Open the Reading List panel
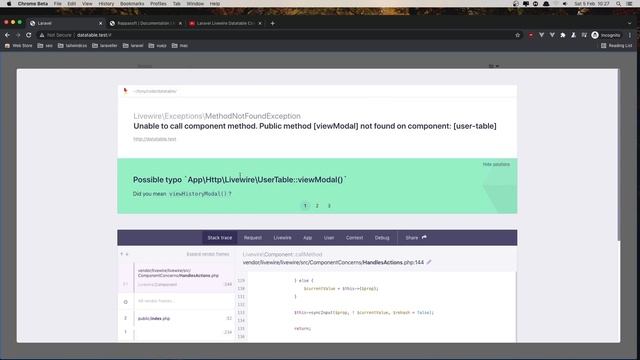Viewport: 640px width, 360px height. [616, 46]
